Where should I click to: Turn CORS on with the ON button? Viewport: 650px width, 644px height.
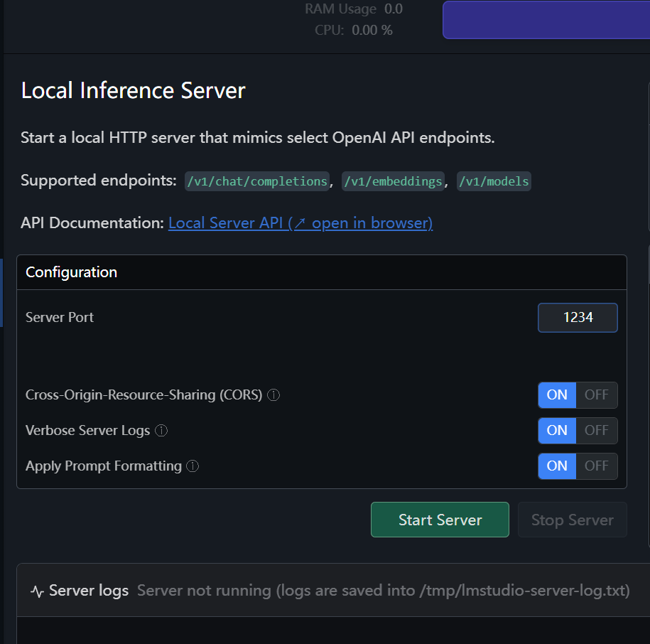point(557,395)
